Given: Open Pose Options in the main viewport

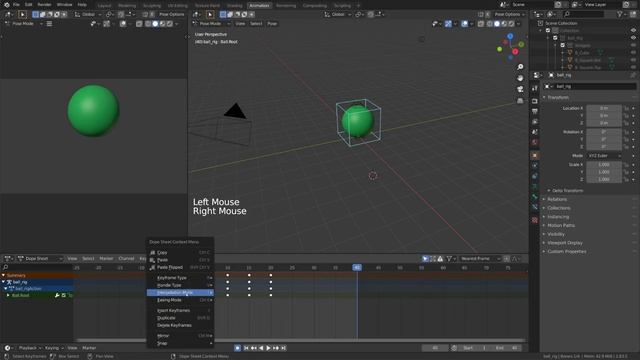Looking at the screenshot, I should click(509, 14).
